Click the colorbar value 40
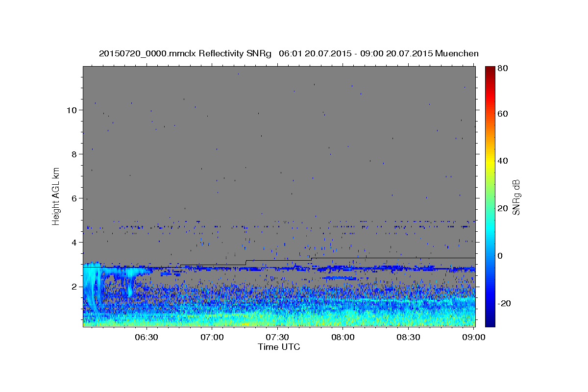 tap(503, 161)
